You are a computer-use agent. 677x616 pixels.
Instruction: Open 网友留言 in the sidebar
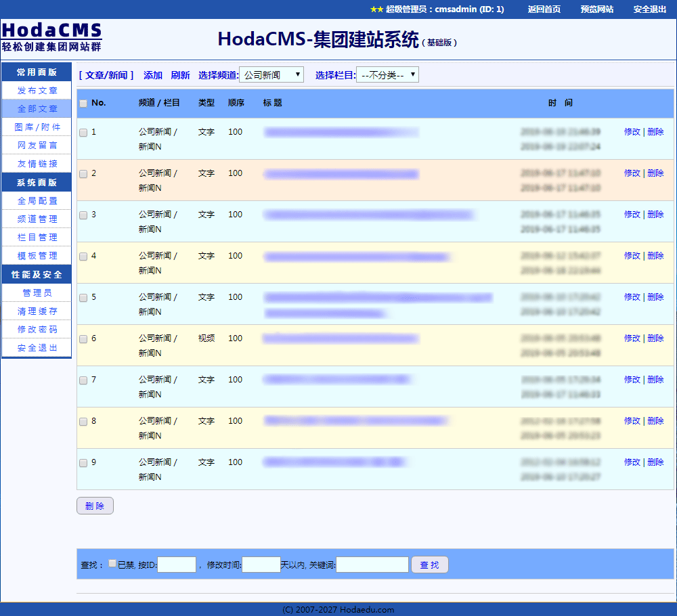pos(37,146)
